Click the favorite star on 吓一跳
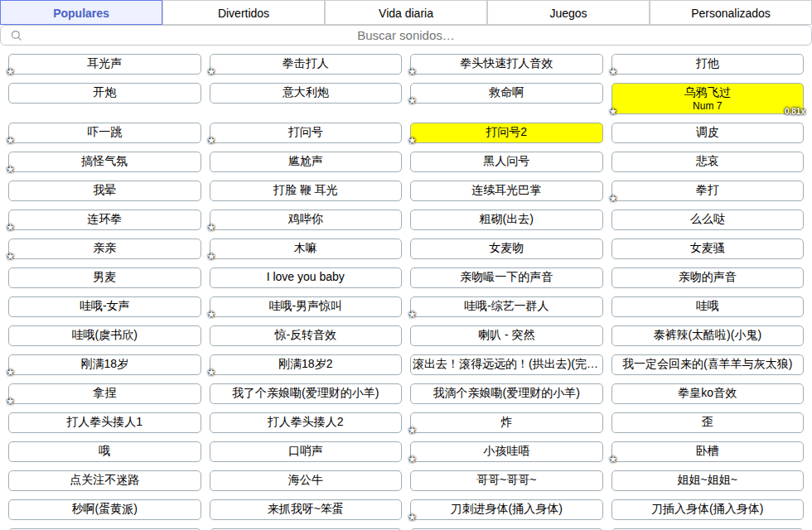 pyautogui.click(x=10, y=140)
